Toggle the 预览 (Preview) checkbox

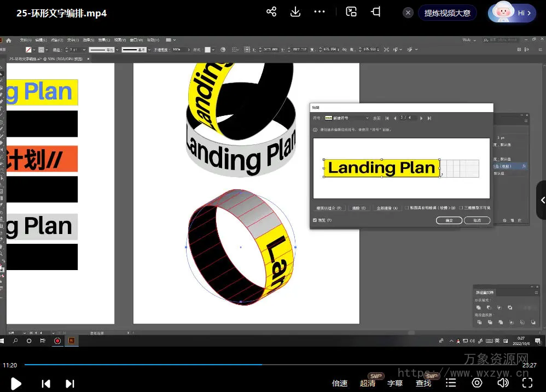tap(315, 220)
